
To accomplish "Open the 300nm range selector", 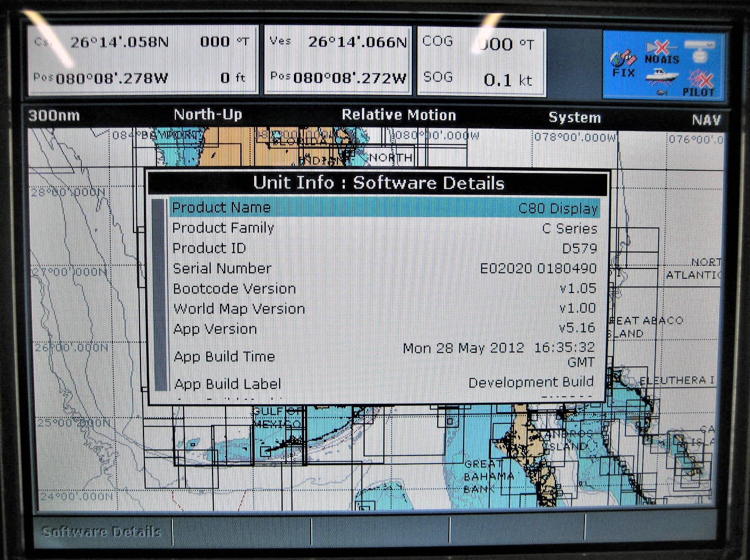I will point(54,115).
